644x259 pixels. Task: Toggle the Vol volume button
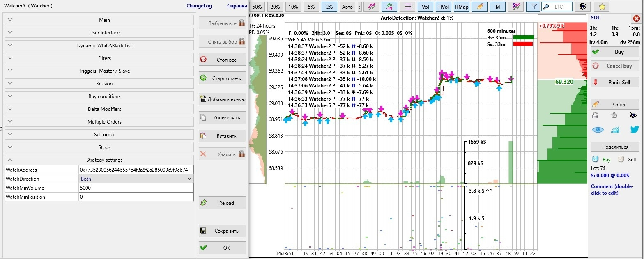pyautogui.click(x=425, y=7)
